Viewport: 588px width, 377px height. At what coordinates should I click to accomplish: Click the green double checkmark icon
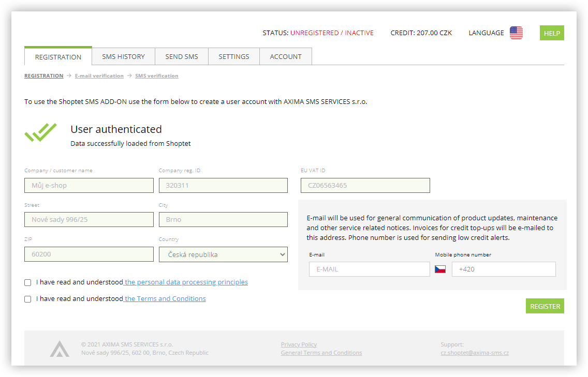click(40, 132)
